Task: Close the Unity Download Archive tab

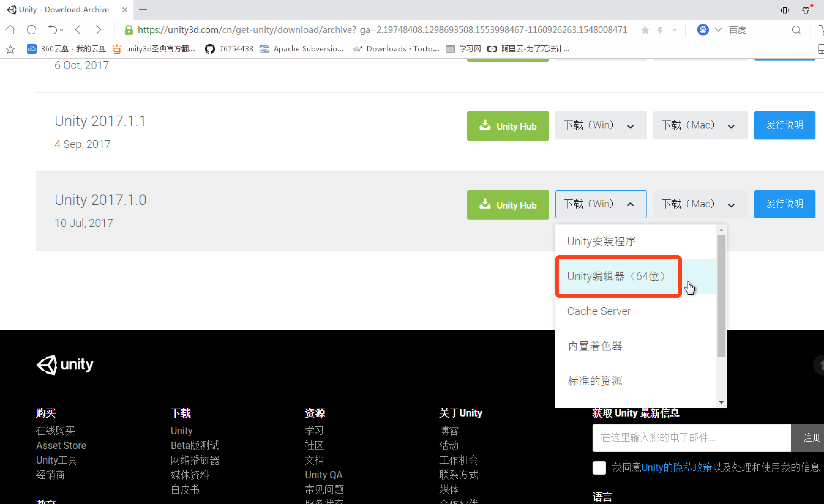Action: (125, 10)
